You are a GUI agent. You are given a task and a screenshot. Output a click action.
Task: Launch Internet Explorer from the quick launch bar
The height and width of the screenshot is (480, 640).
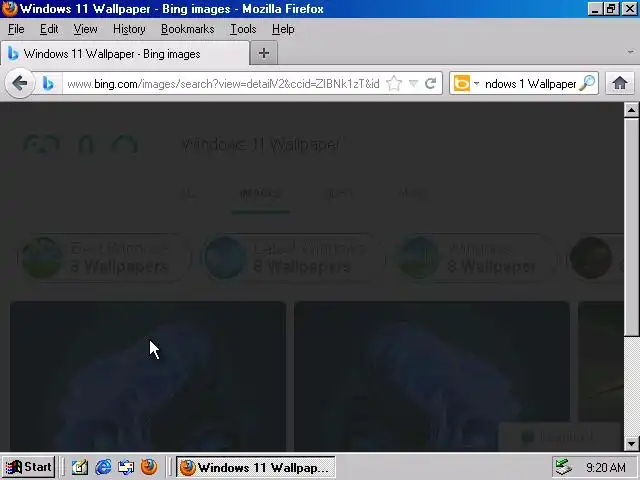point(103,467)
